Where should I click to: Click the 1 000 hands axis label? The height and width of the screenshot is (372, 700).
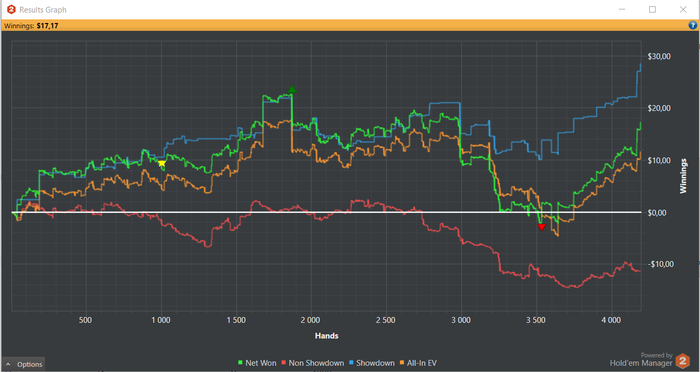tap(160, 320)
